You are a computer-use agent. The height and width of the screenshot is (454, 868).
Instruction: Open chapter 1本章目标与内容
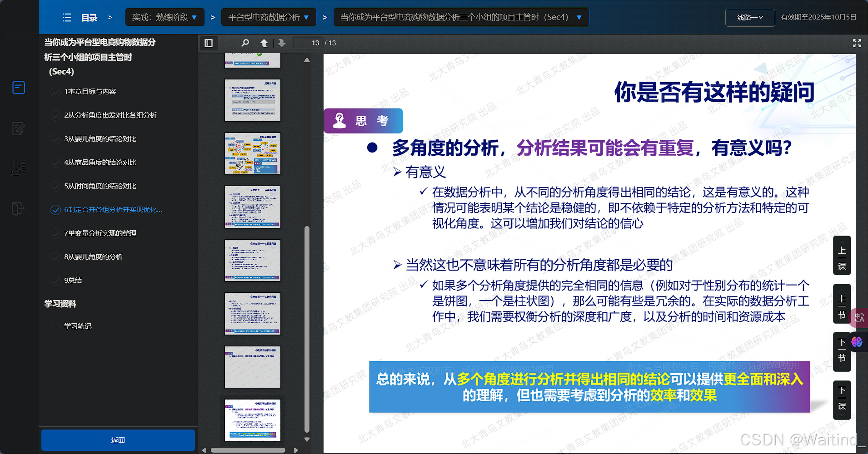coord(90,92)
